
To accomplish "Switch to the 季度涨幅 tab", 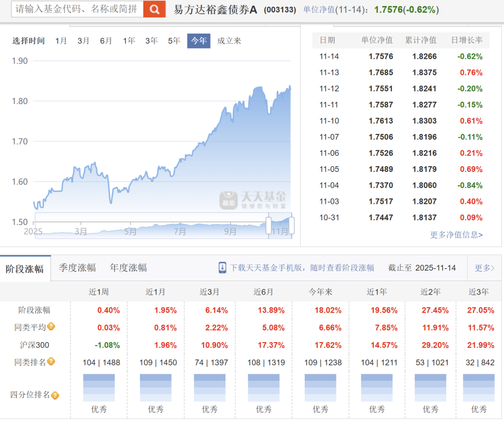I will click(77, 268).
